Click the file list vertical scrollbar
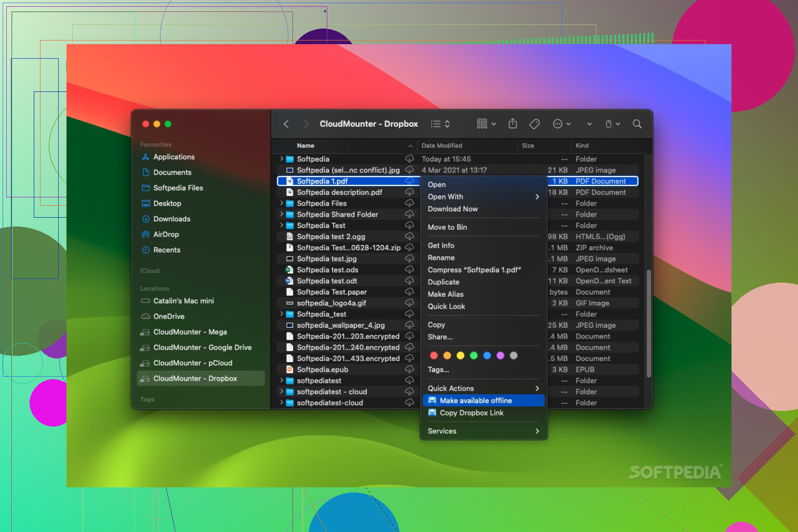798x532 pixels. (648, 322)
